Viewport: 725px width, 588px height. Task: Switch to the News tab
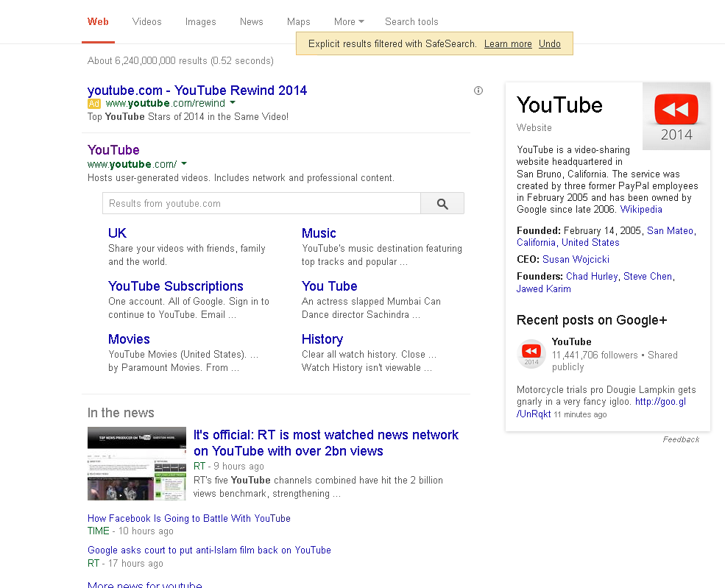pyautogui.click(x=251, y=22)
